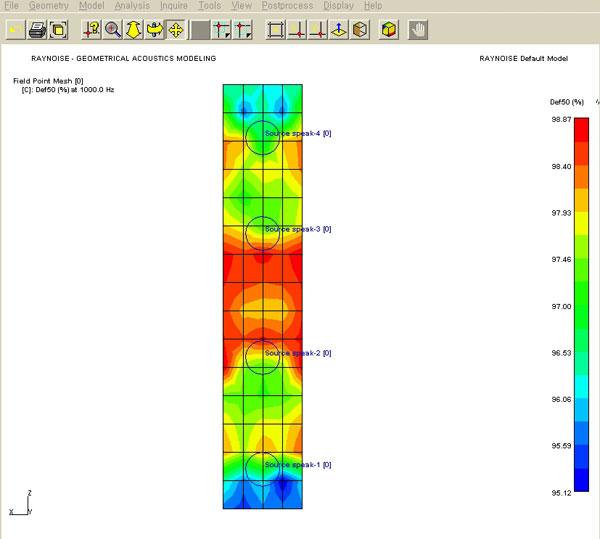Open the Geometry menu
This screenshot has width=600, height=539.
pos(49,6)
